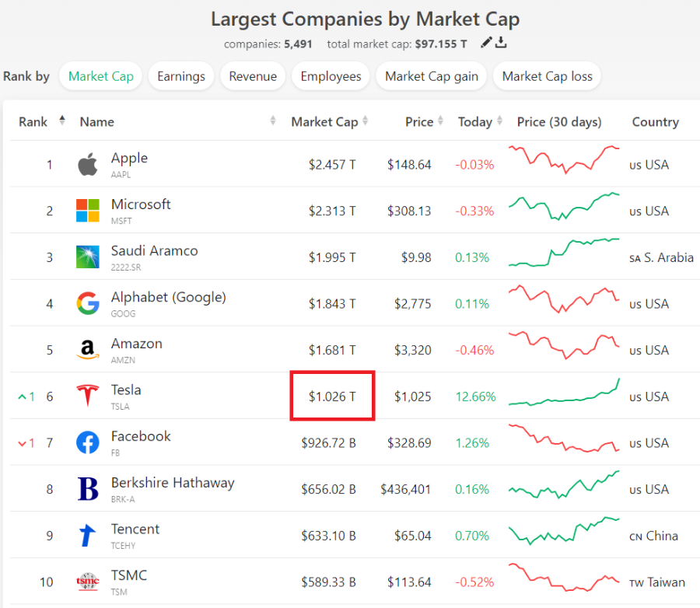The height and width of the screenshot is (608, 700).
Task: Open the Facebook logo icon
Action: click(x=87, y=442)
